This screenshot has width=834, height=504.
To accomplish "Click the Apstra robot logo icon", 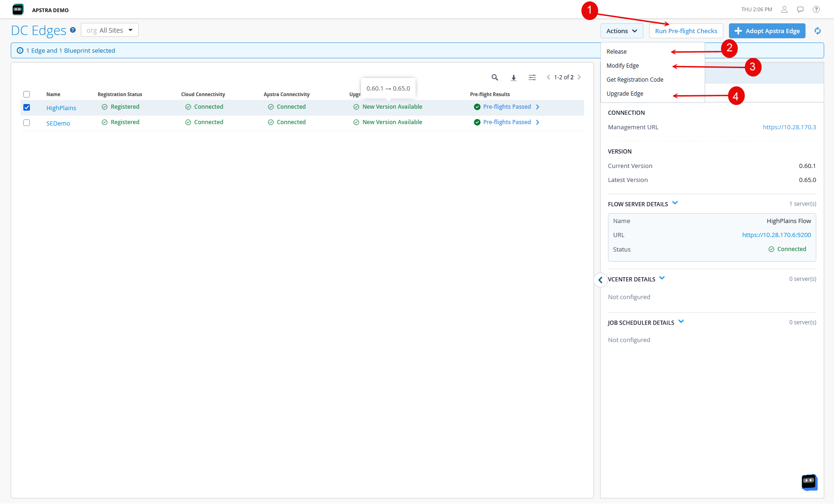I will pos(18,9).
